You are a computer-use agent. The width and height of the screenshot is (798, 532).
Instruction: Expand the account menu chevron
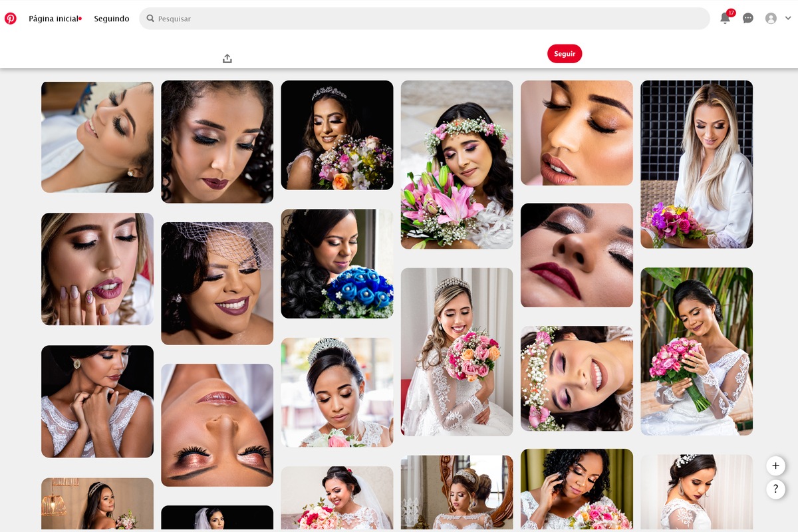pos(788,19)
